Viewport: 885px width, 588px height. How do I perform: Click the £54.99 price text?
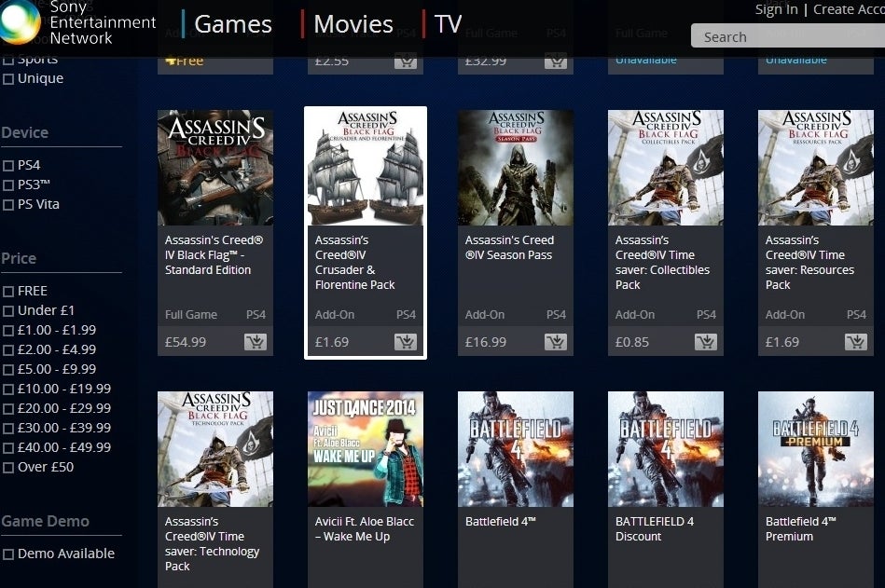pyautogui.click(x=186, y=342)
